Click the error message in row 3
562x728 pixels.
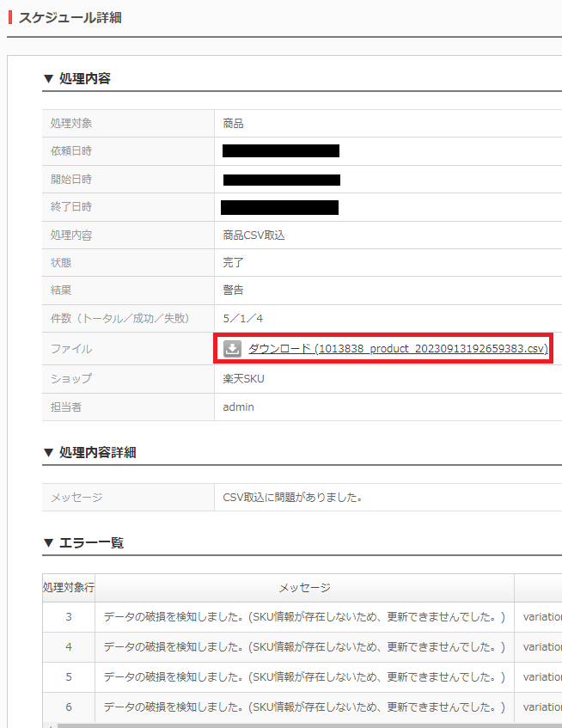click(304, 616)
